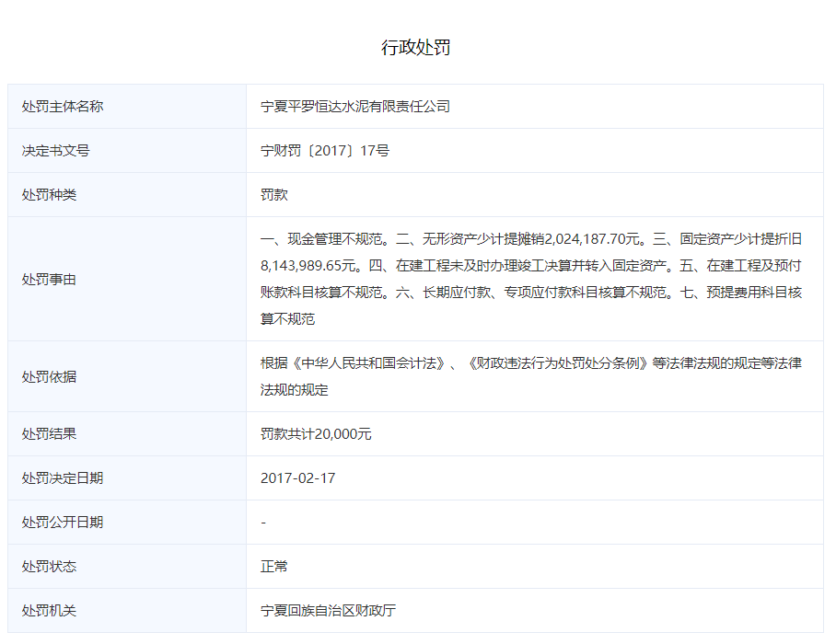The image size is (836, 644).
Task: Select the decision date 2017-02-17
Action: click(297, 478)
